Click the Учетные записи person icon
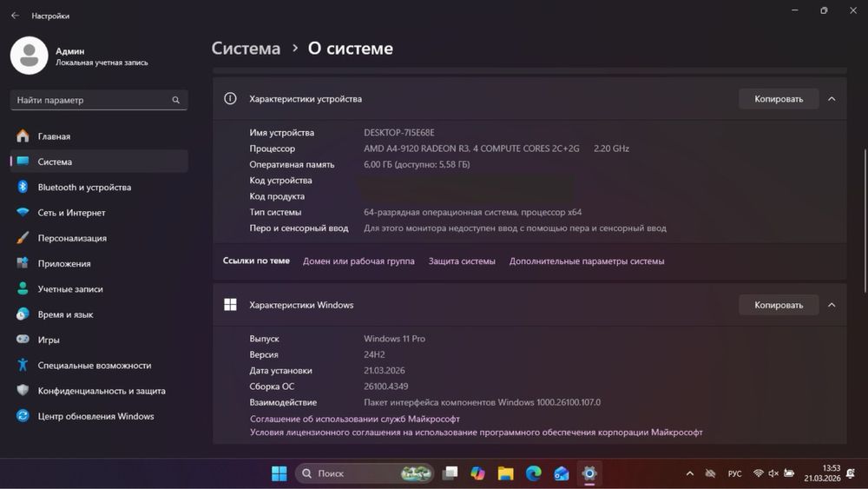 pos(23,288)
